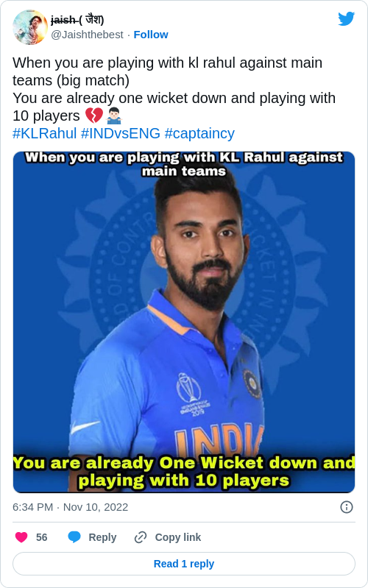The image size is (368, 588).
Task: Click the @Jaishthebest handle
Action: pos(87,35)
